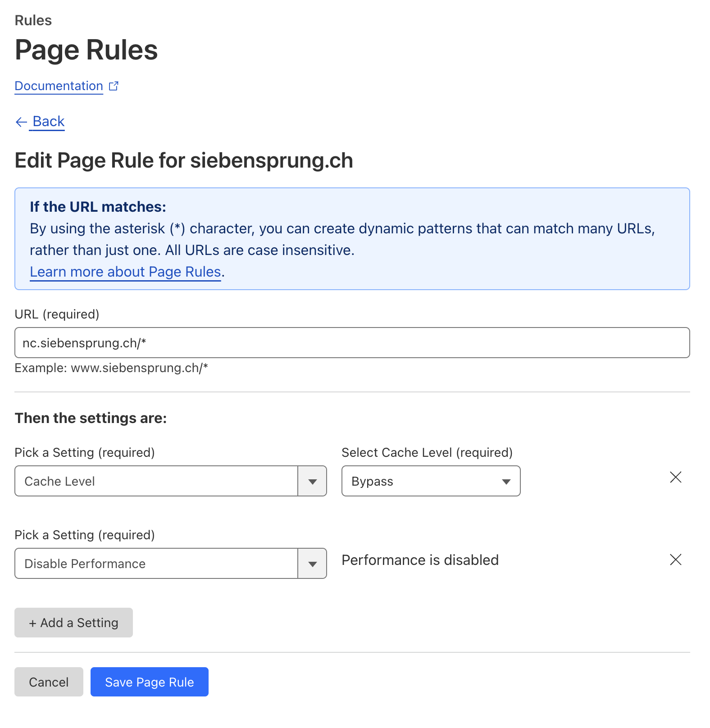This screenshot has height=728, width=710.
Task: Go back using the Back link
Action: [47, 121]
